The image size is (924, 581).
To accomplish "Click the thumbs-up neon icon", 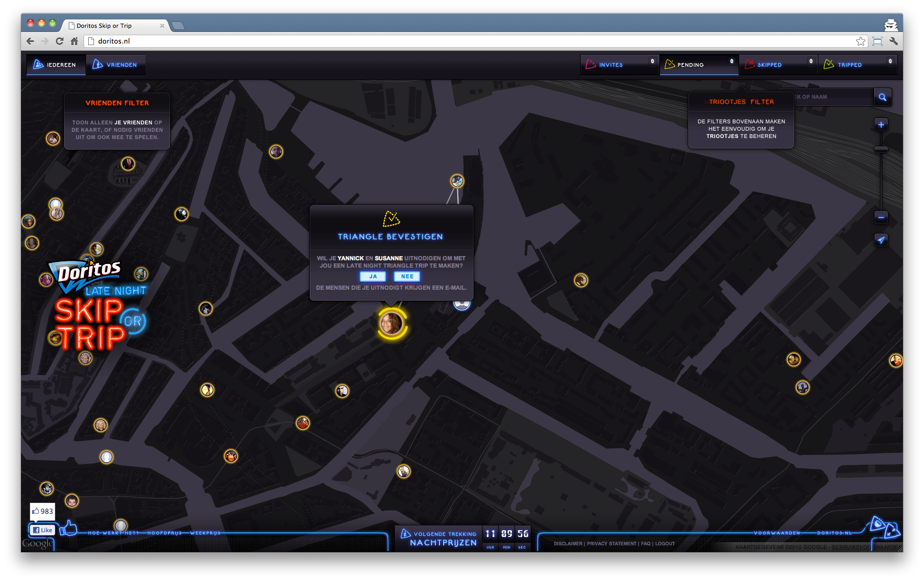I will tap(68, 528).
